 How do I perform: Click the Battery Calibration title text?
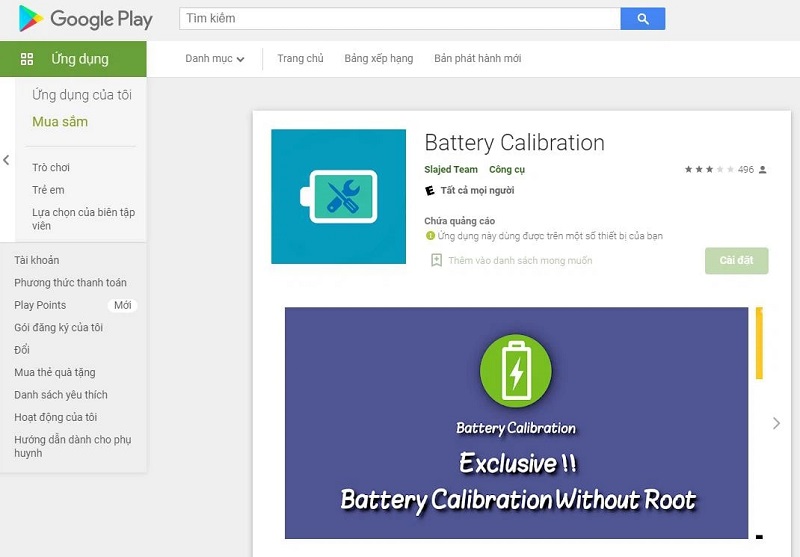coord(514,143)
